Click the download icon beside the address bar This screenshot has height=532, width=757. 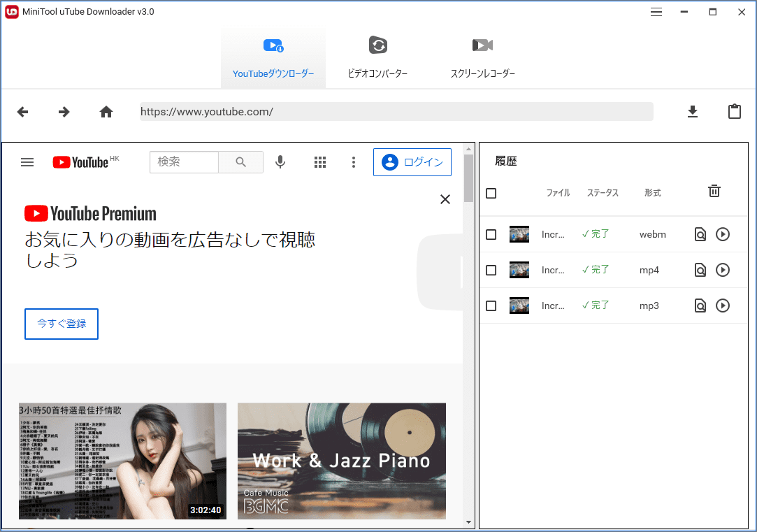point(692,112)
